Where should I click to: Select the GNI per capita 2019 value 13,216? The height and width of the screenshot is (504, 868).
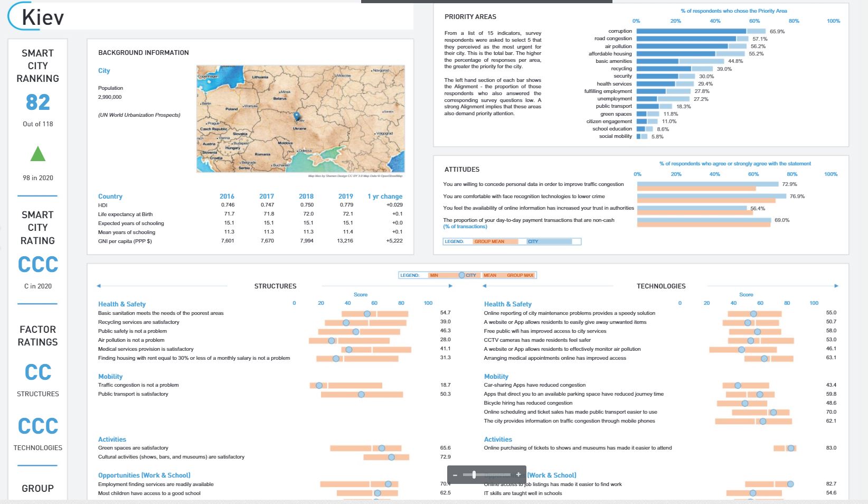pos(345,241)
